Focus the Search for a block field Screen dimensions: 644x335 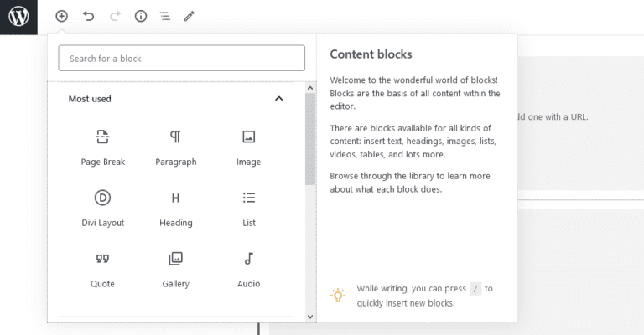point(181,59)
